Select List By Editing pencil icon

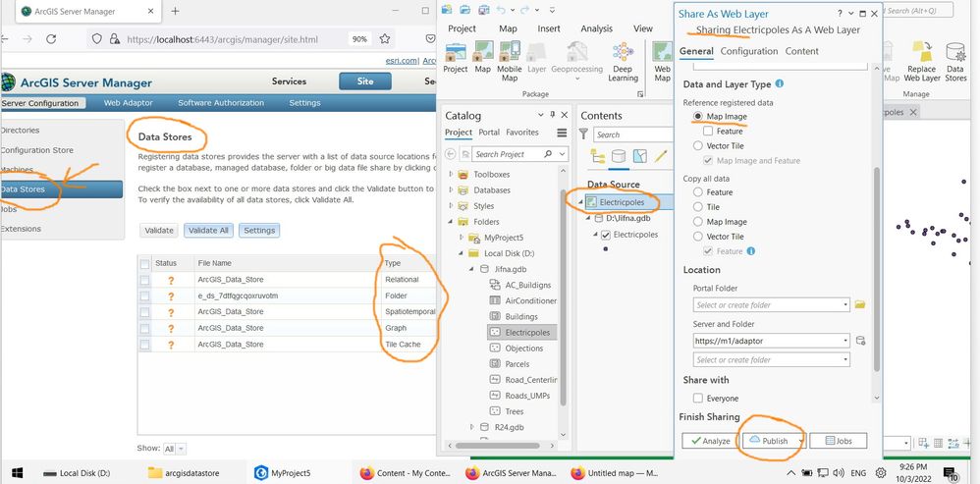point(661,156)
